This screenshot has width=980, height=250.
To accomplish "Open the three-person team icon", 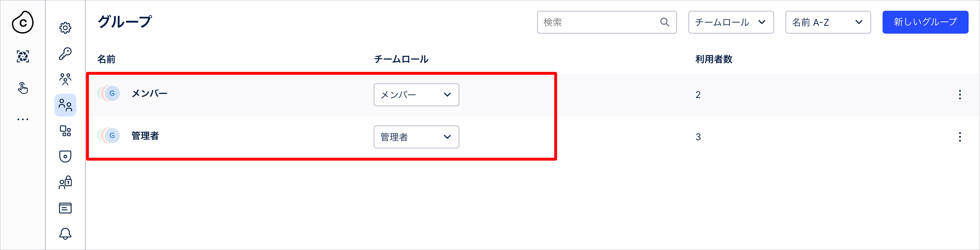I will pos(65,79).
